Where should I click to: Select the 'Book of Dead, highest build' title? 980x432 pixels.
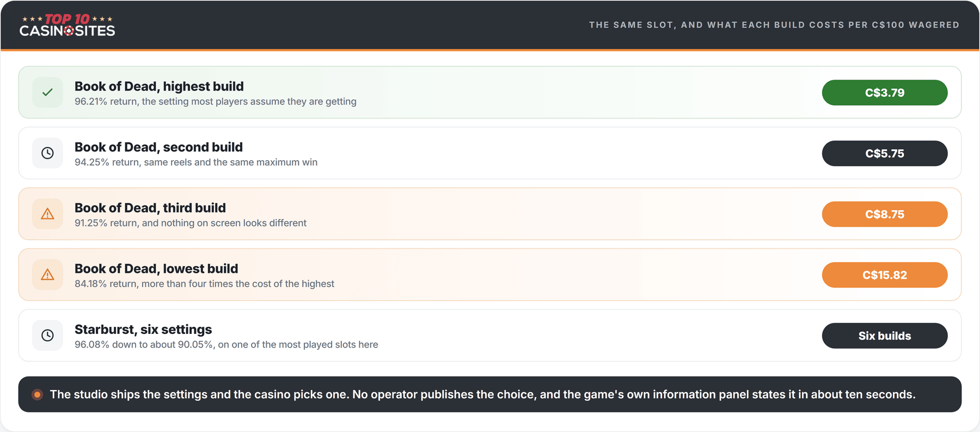tap(159, 86)
